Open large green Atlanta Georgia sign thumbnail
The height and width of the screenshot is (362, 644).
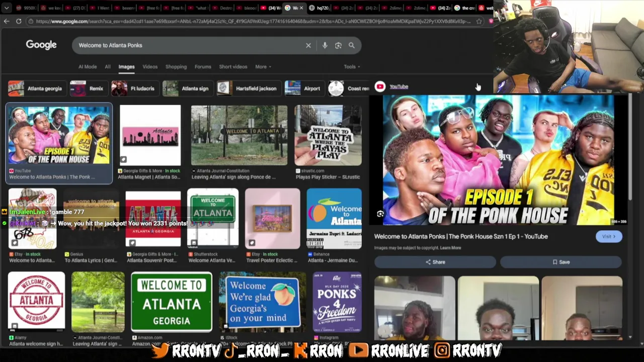(x=172, y=302)
